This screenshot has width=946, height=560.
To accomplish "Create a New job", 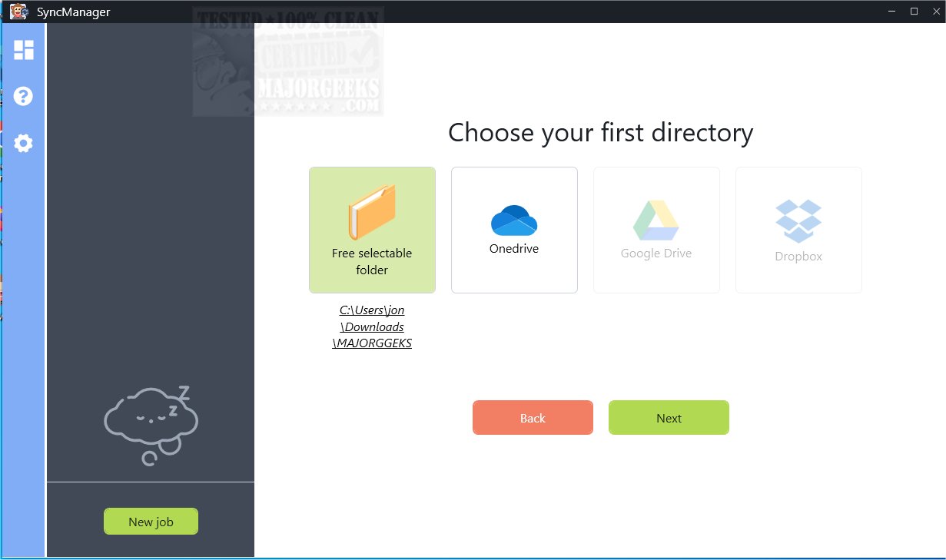I will (151, 522).
